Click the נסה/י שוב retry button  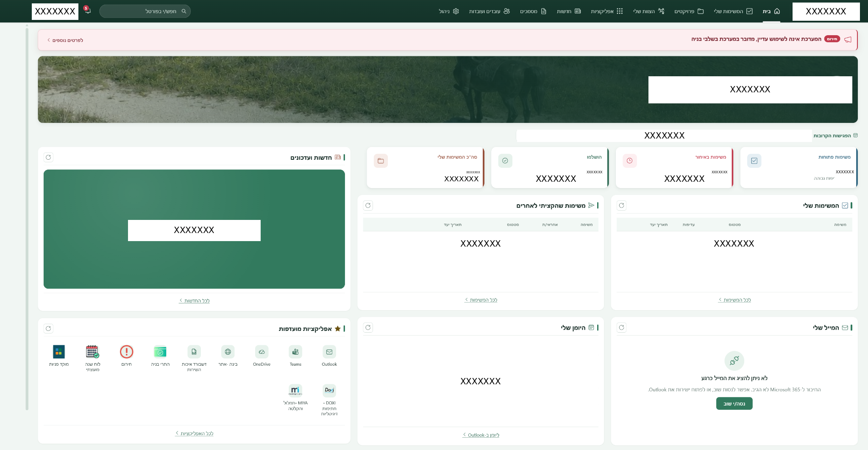(734, 403)
